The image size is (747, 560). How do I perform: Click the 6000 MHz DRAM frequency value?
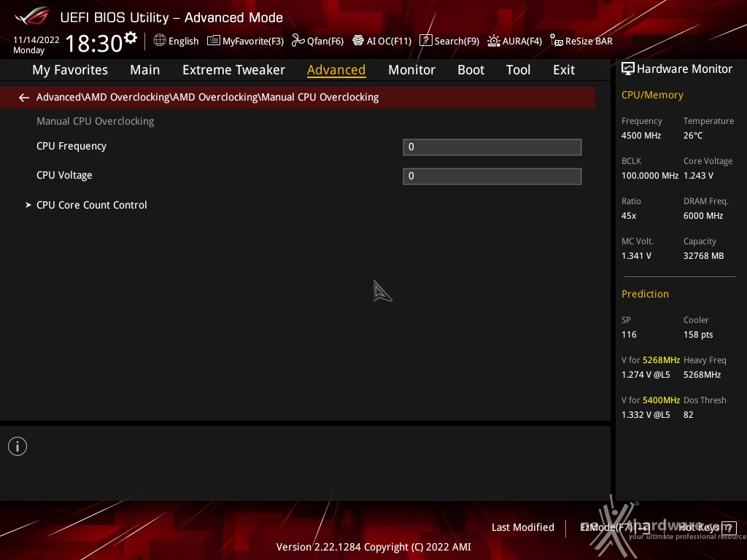point(703,216)
